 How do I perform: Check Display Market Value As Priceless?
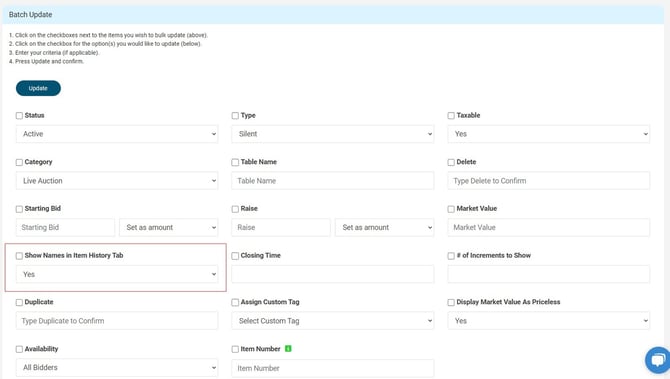pyautogui.click(x=451, y=303)
